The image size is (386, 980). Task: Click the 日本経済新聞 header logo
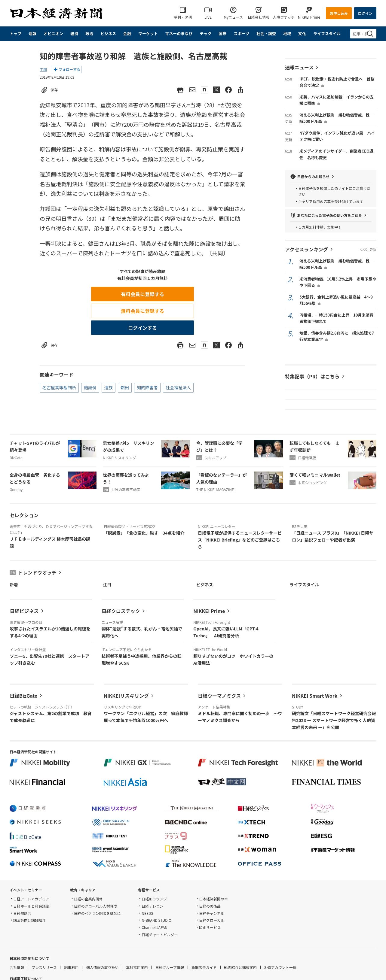56,13
